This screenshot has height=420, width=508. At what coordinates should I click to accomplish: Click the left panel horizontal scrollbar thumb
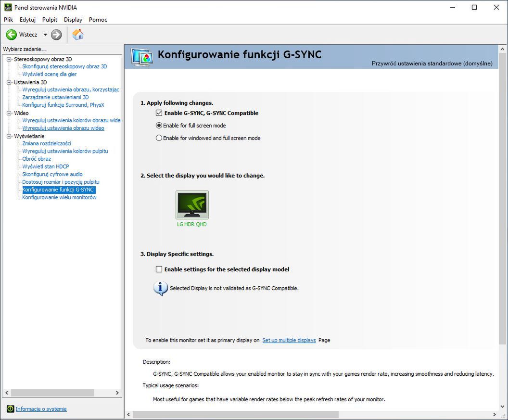(x=52, y=393)
